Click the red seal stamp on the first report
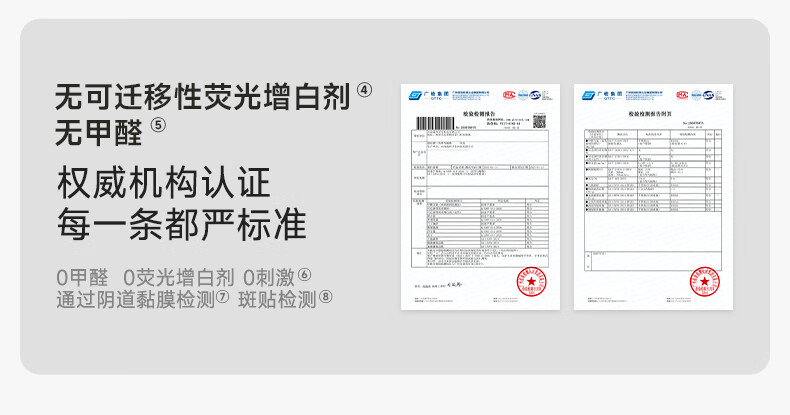The width and height of the screenshot is (790, 415). (x=532, y=282)
